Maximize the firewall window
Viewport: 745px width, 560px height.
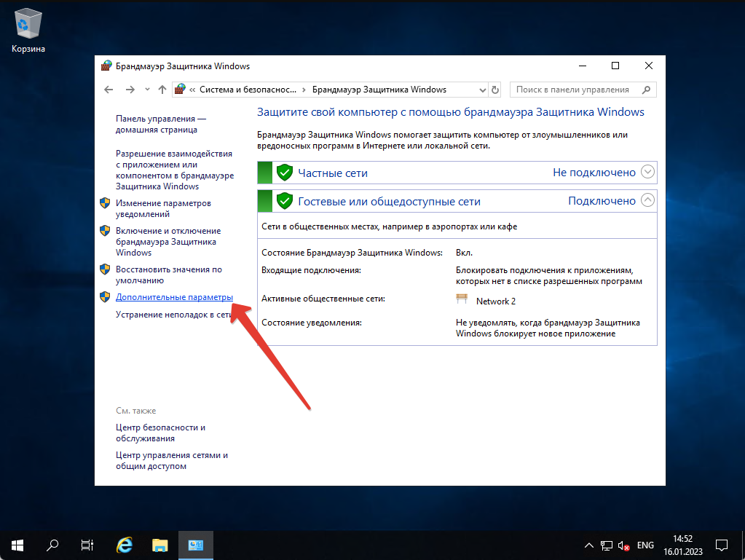pos(615,66)
